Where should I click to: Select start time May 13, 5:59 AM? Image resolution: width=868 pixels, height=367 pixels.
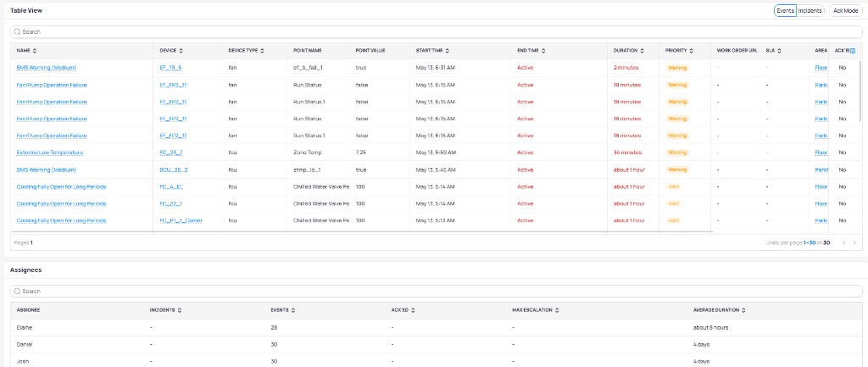(436, 153)
